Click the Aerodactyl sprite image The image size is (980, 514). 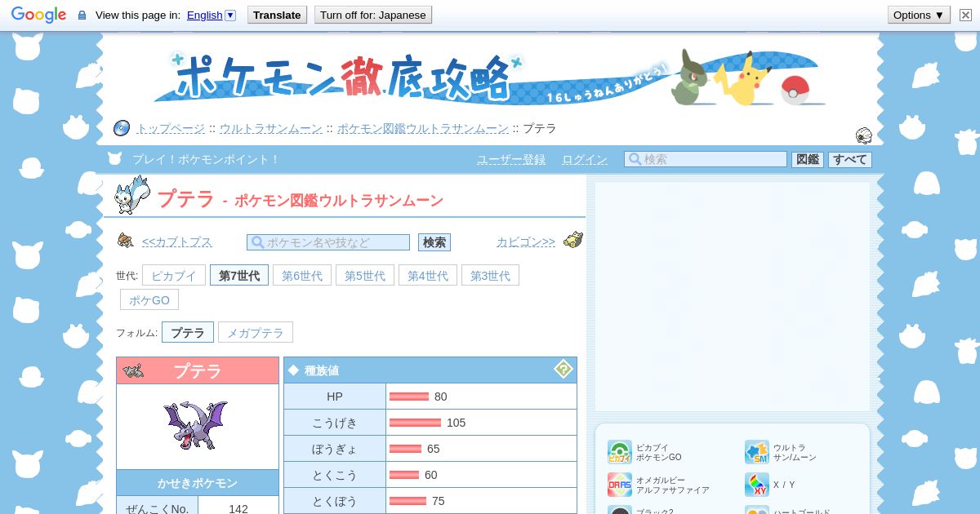click(197, 424)
